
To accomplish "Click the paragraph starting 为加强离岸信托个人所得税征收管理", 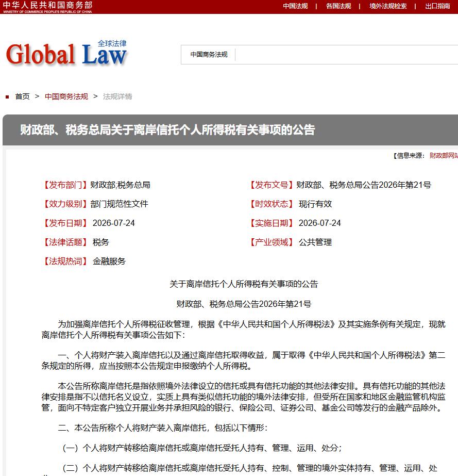I will [243, 330].
